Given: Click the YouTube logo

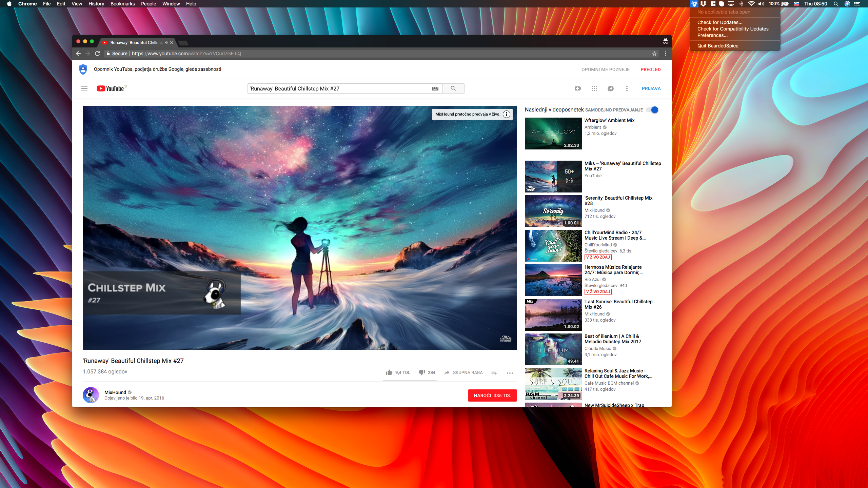Looking at the screenshot, I should click(111, 88).
